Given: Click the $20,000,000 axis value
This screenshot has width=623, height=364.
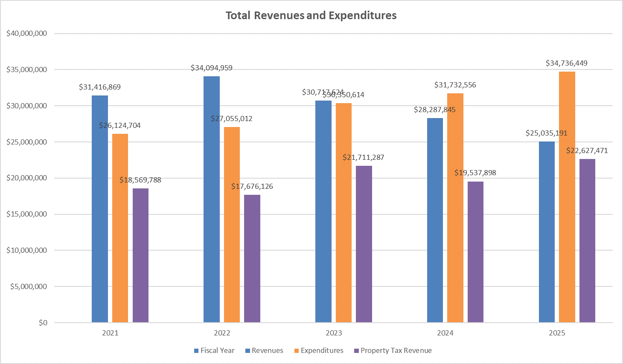Looking at the screenshot, I should [26, 178].
